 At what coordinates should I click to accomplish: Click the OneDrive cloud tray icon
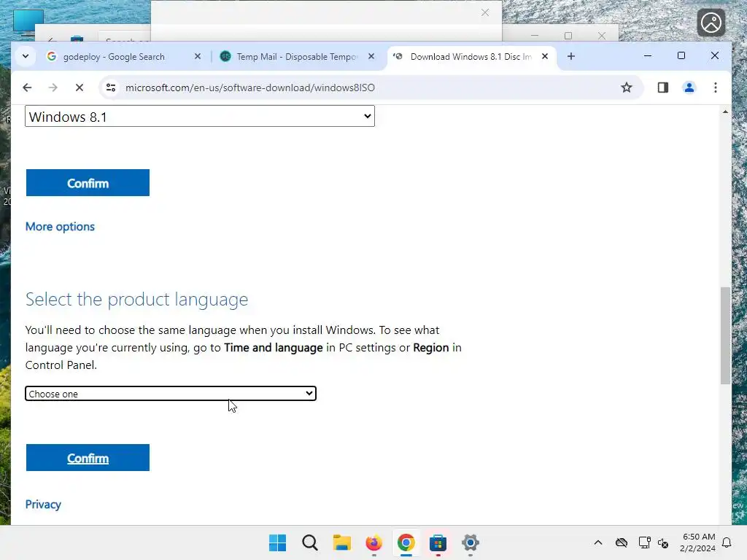pyautogui.click(x=622, y=542)
